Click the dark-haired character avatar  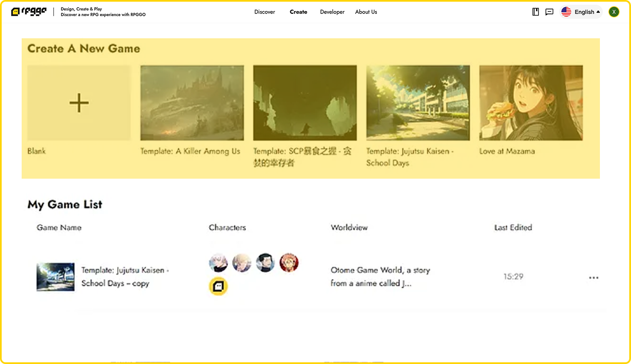266,264
